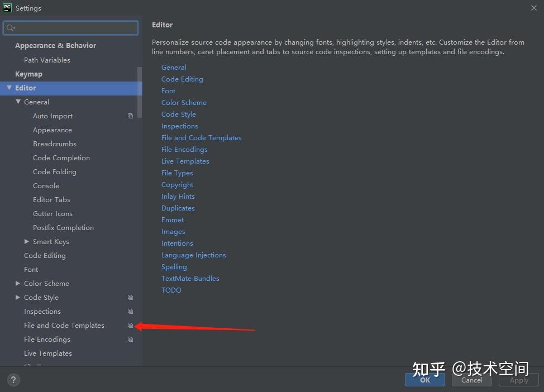Viewport: 544px width, 392px height.
Task: Click the search magnifier icon
Action: pyautogui.click(x=11, y=28)
